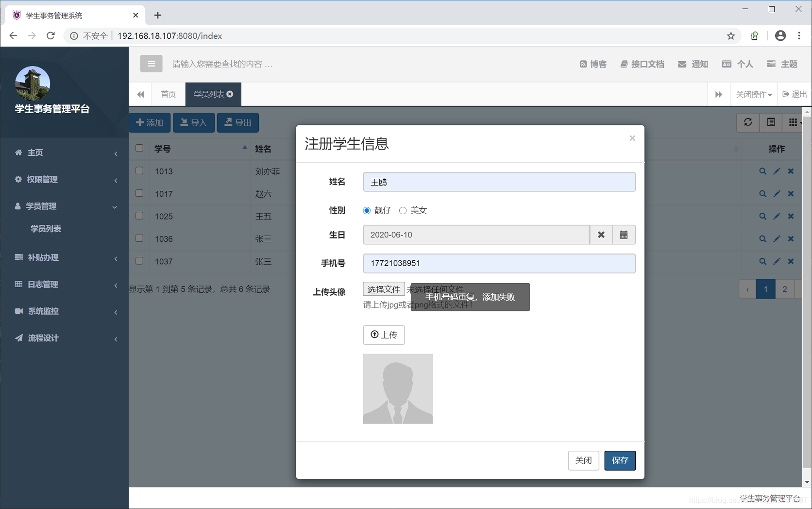Select the 美女 gender radio button
This screenshot has height=509, width=812.
pyautogui.click(x=403, y=210)
